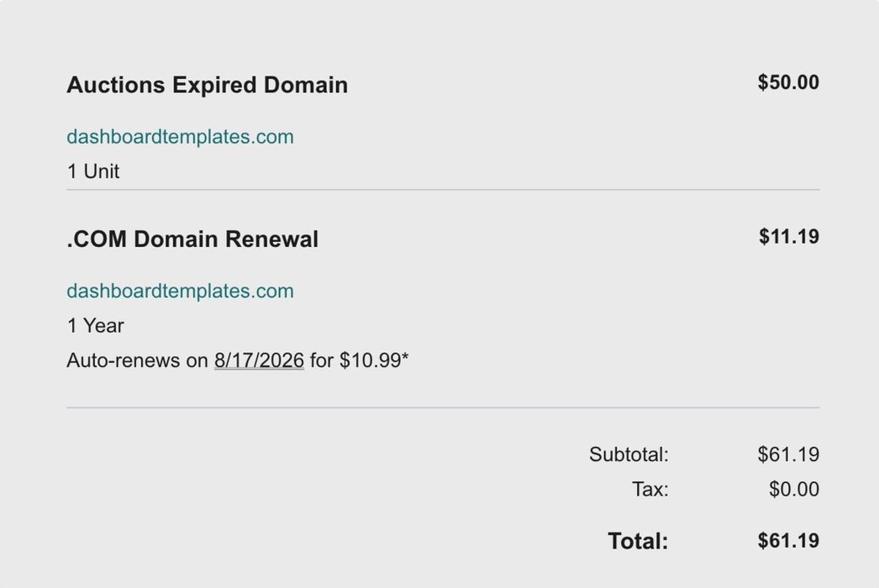Click the 1 Year term text

click(95, 326)
